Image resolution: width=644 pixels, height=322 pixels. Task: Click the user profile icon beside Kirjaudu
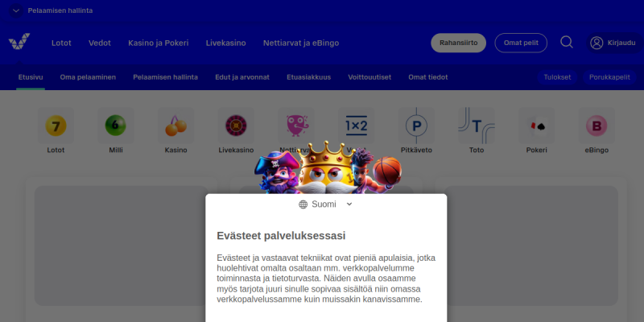597,43
